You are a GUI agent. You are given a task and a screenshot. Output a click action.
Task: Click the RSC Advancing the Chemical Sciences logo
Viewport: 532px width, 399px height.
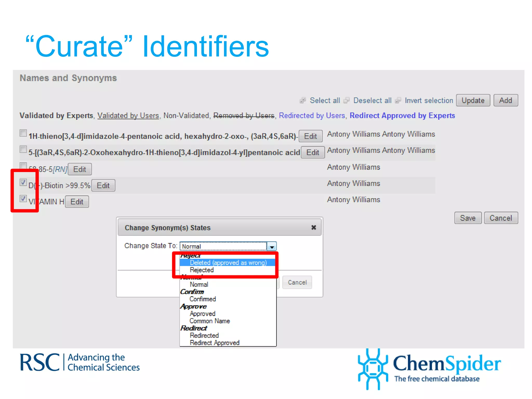pyautogui.click(x=80, y=362)
